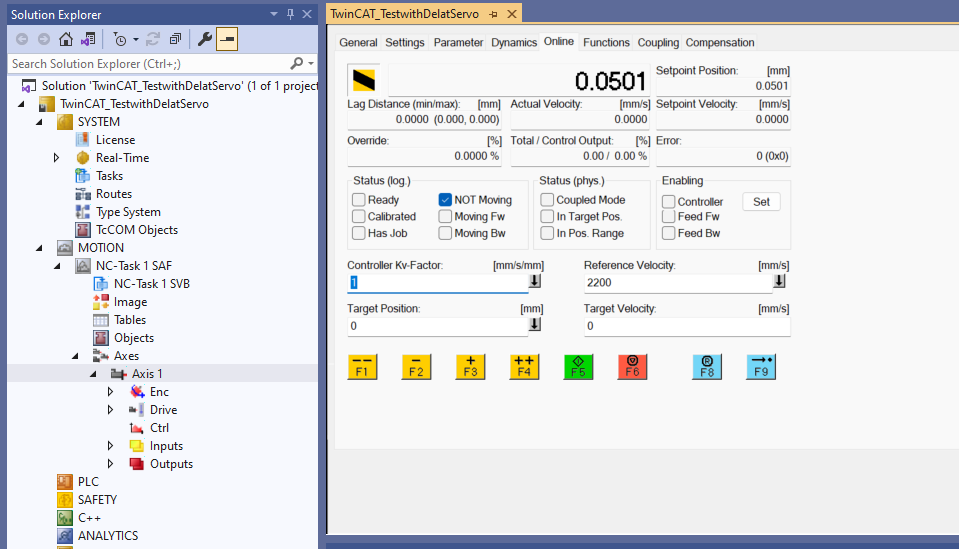Enable the Feed Fw checkbox
959x549 pixels.
(668, 216)
